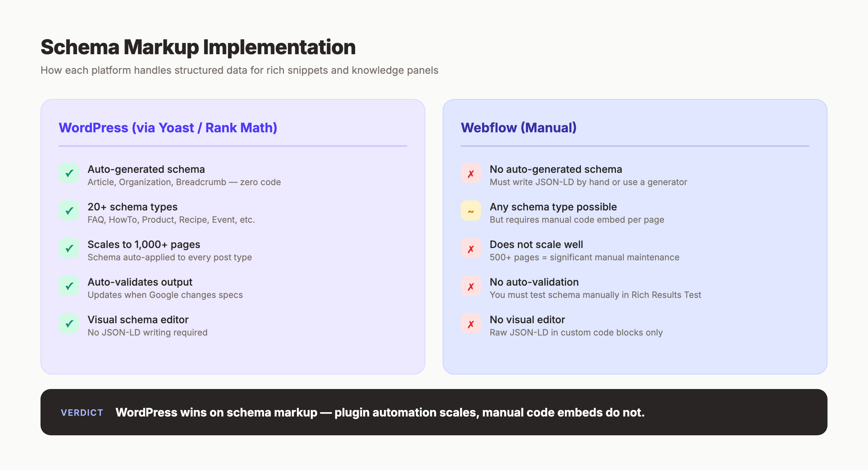
Task: Click the red X beside No auto-generated schema
Action: (471, 173)
